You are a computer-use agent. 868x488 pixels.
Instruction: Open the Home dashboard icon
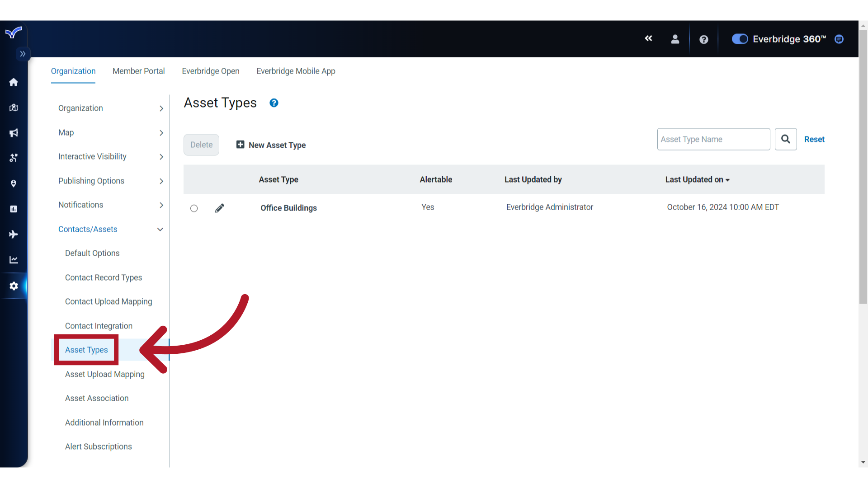[x=14, y=82]
